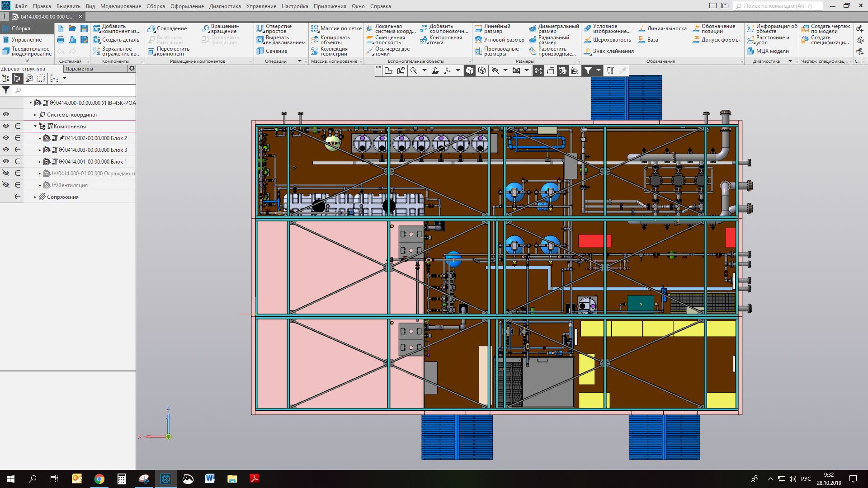Hide component Блок 2 via eye icon

[x=6, y=138]
